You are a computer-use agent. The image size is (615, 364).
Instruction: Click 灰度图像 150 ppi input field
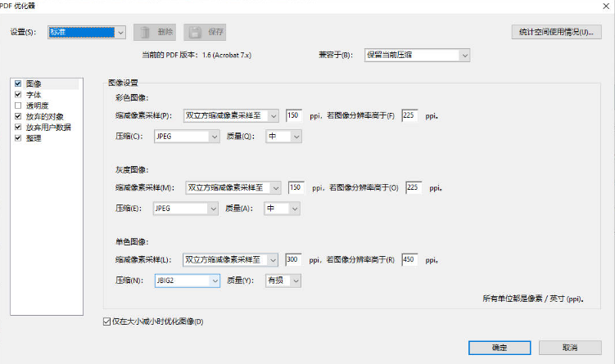(x=296, y=187)
